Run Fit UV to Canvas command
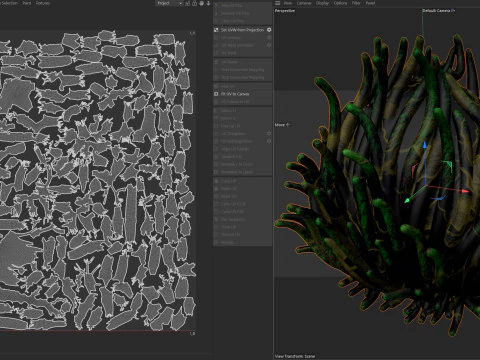Viewport: 480px width, 360px height. (235, 94)
